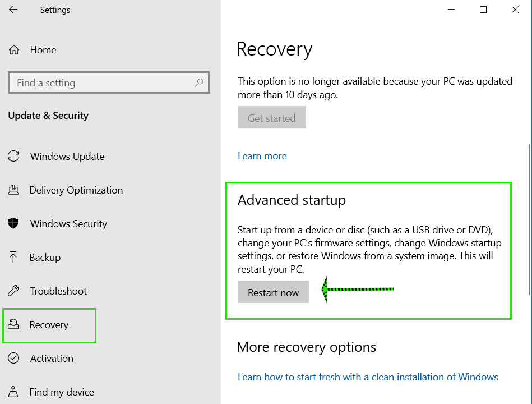
Task: Open the clean installation of Windows link
Action: 368,377
